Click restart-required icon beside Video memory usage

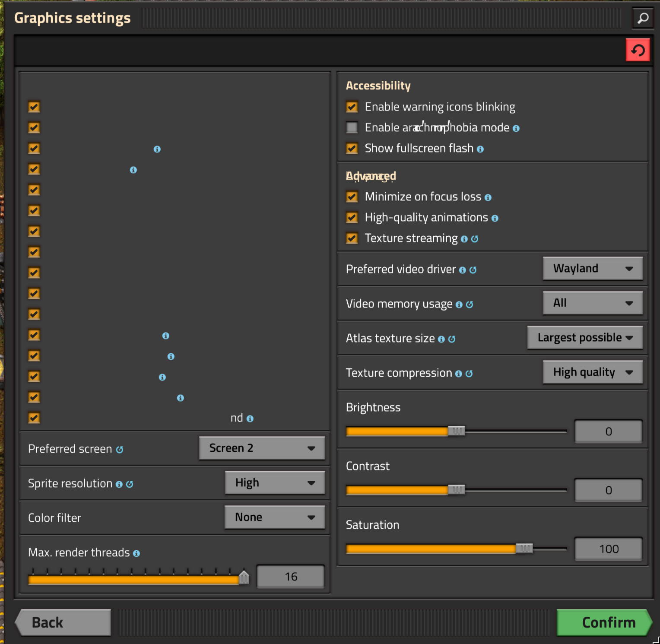(469, 305)
